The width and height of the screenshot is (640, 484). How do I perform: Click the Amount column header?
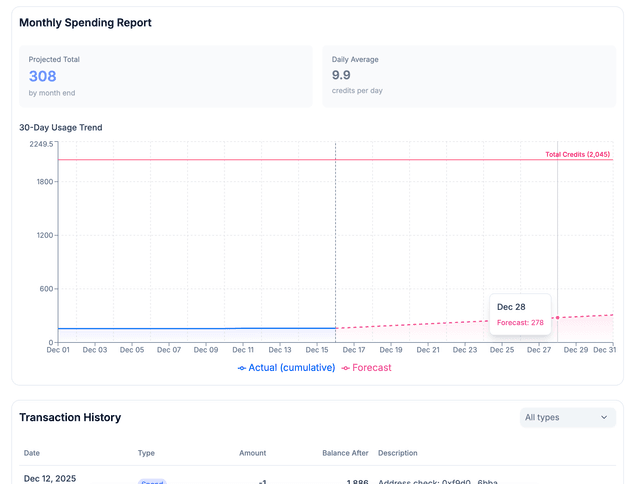(x=253, y=453)
